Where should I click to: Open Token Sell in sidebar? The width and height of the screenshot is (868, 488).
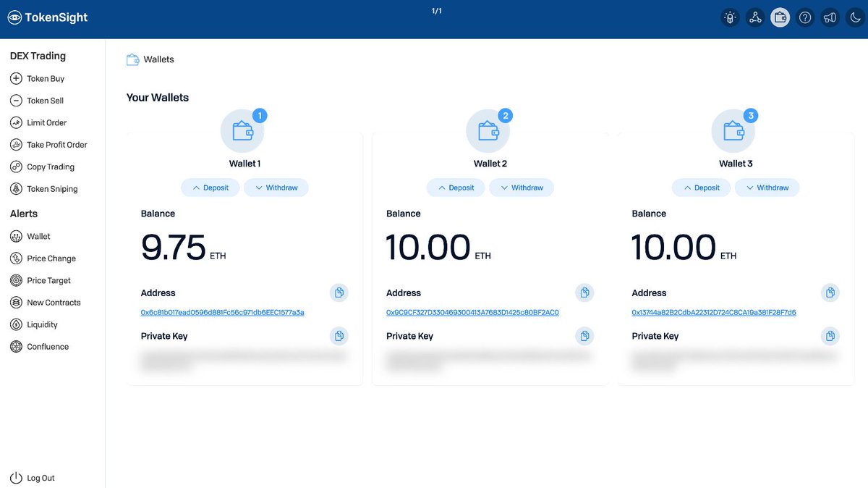click(x=37, y=101)
